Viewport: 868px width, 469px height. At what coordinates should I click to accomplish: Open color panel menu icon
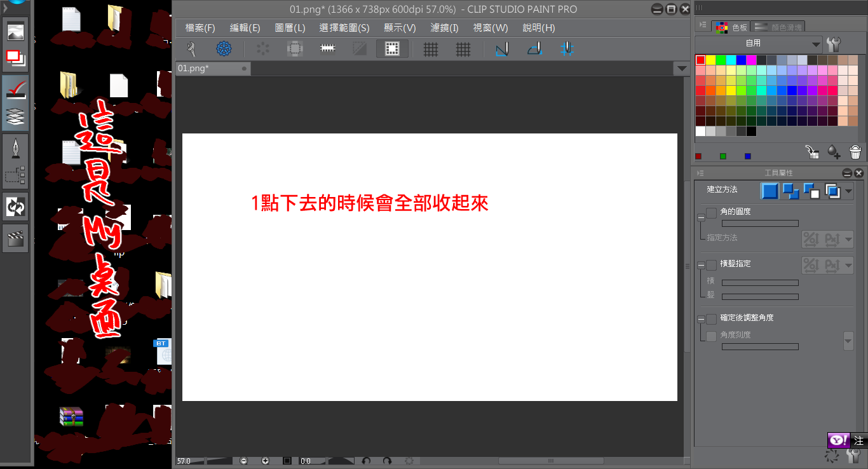coord(702,25)
